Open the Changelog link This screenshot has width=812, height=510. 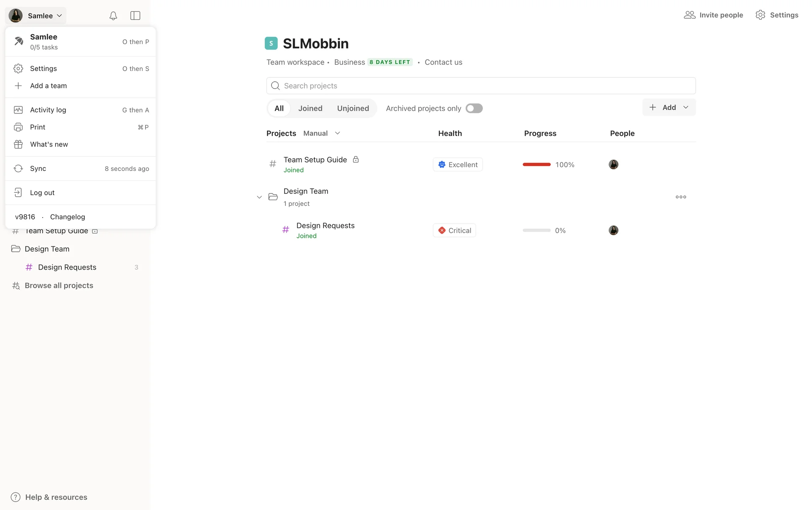[x=67, y=217]
